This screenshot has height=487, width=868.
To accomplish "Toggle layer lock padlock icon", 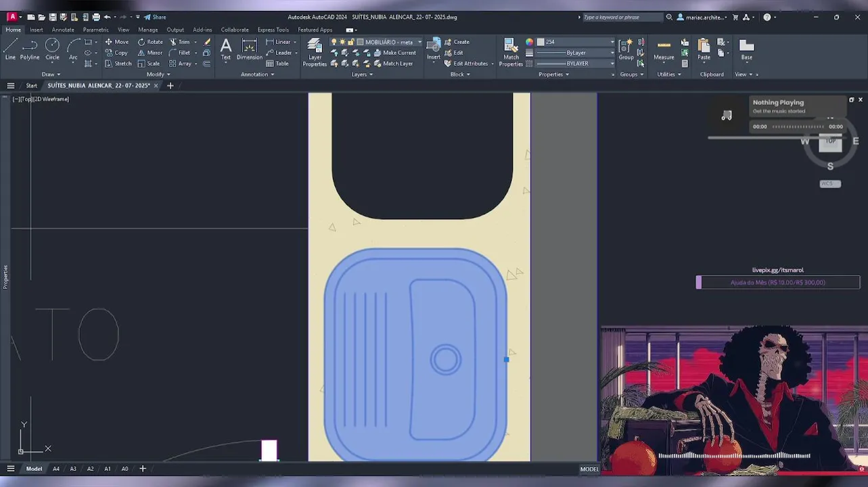I will pyautogui.click(x=350, y=42).
